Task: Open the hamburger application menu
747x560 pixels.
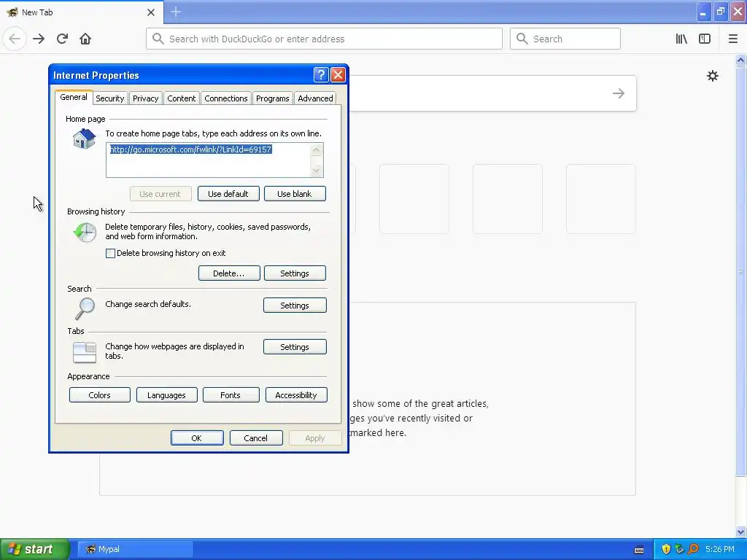Action: (x=732, y=39)
